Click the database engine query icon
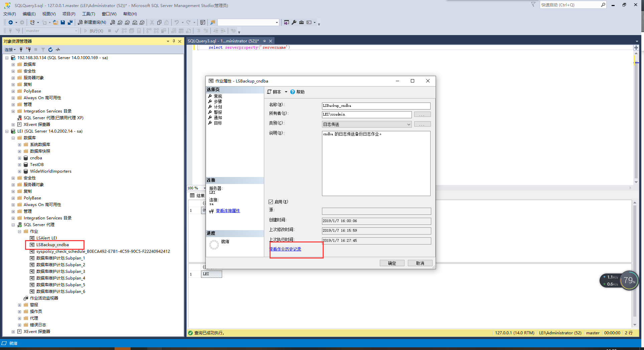Screen dimensions: 644x350 coord(113,22)
